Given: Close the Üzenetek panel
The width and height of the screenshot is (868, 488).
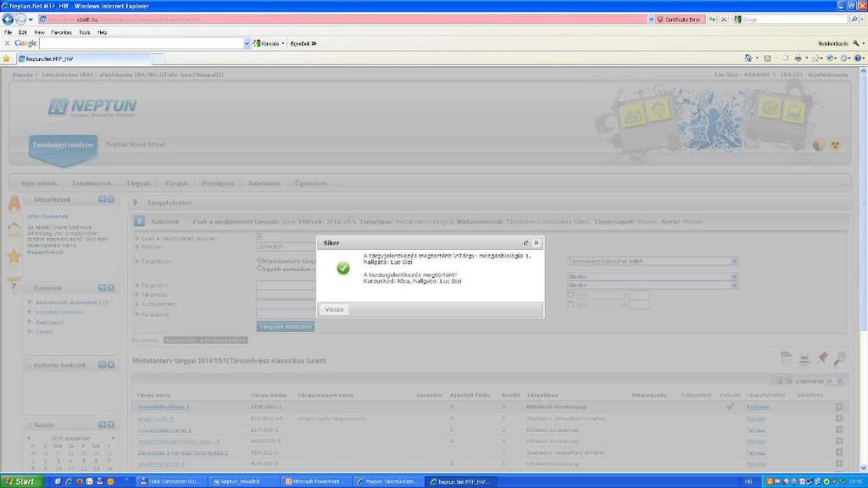Looking at the screenshot, I should (111, 288).
